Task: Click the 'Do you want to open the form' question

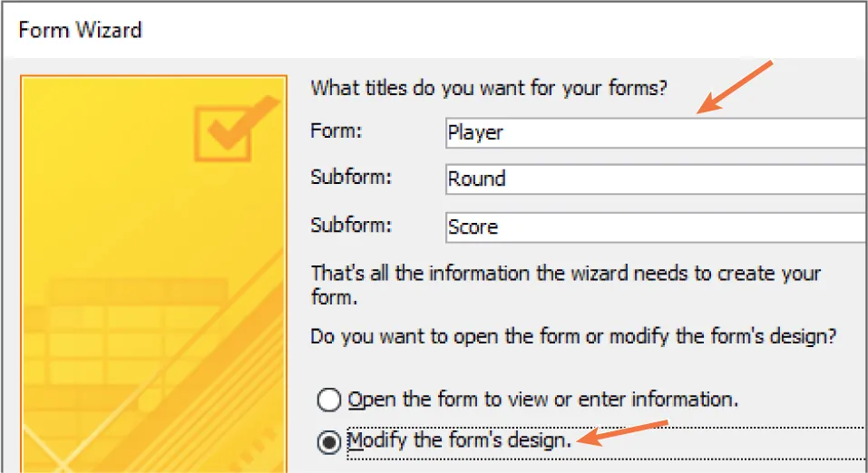Action: pyautogui.click(x=573, y=336)
